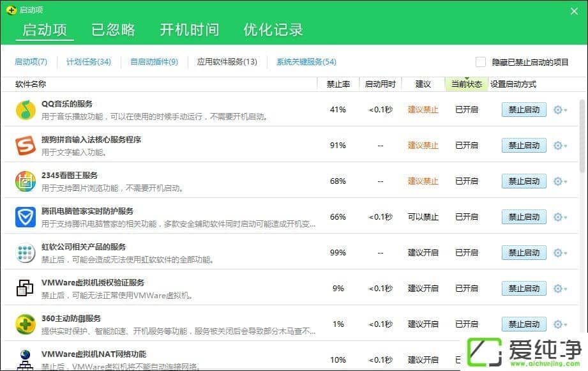The image size is (588, 371).
Task: Click the 360主动防御服务 icon
Action: [x=26, y=324]
